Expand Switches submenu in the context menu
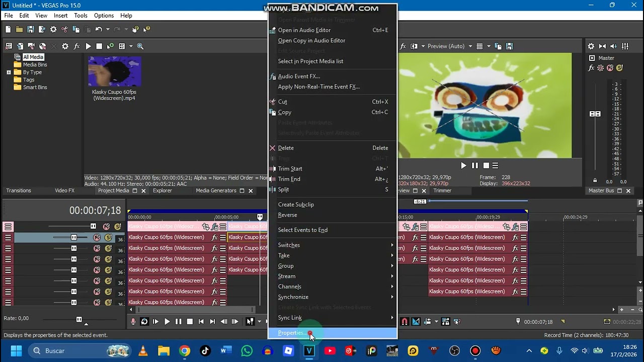 (x=333, y=245)
